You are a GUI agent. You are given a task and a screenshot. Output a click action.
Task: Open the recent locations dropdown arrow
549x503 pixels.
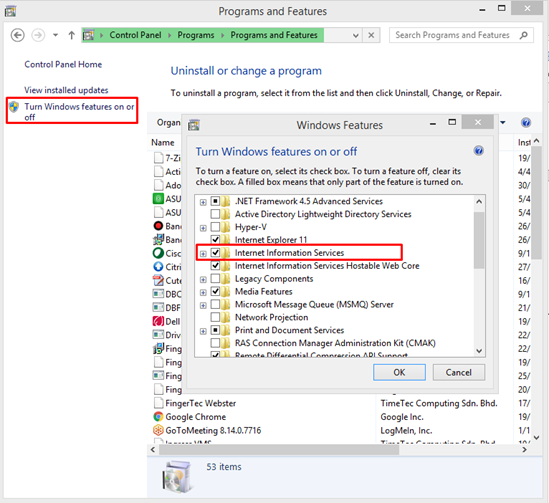(55, 35)
